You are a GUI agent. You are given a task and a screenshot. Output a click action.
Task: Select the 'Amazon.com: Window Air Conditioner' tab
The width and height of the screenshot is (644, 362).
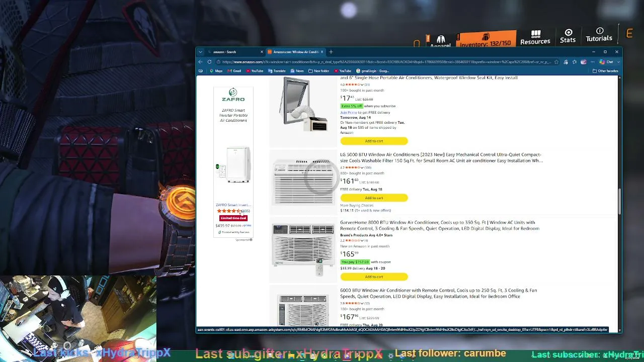pyautogui.click(x=295, y=52)
